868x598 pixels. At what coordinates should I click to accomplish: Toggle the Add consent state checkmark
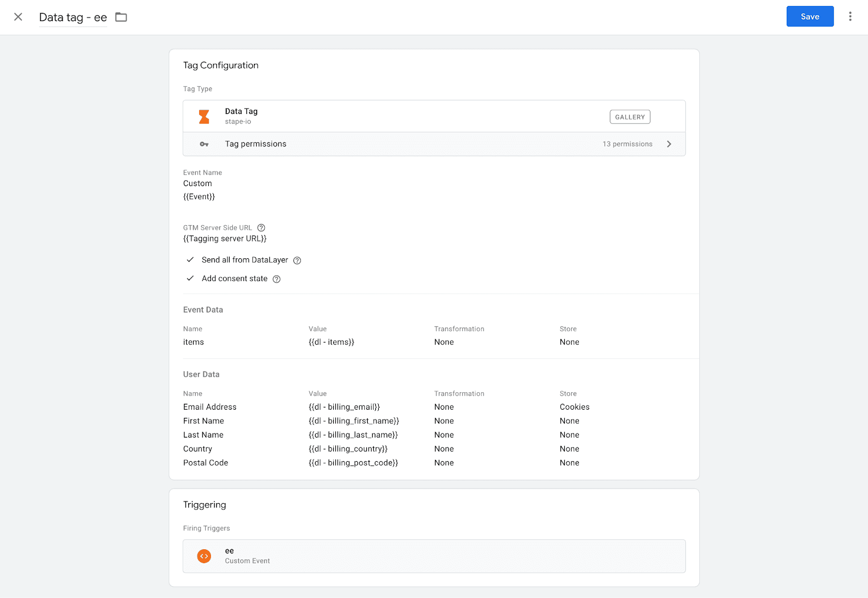190,278
